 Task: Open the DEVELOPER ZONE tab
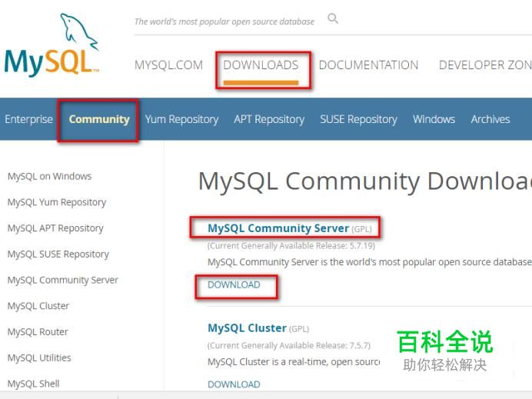pyautogui.click(x=485, y=65)
